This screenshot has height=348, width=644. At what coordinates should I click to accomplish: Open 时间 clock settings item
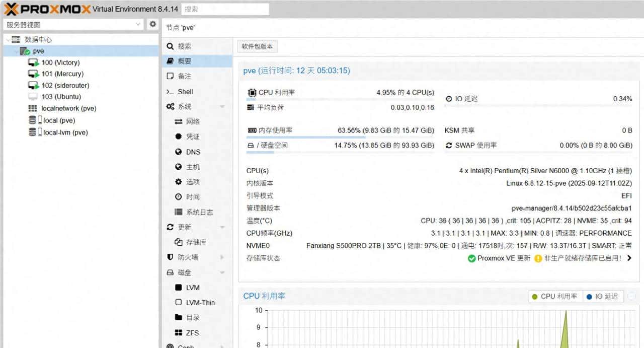click(x=178, y=197)
